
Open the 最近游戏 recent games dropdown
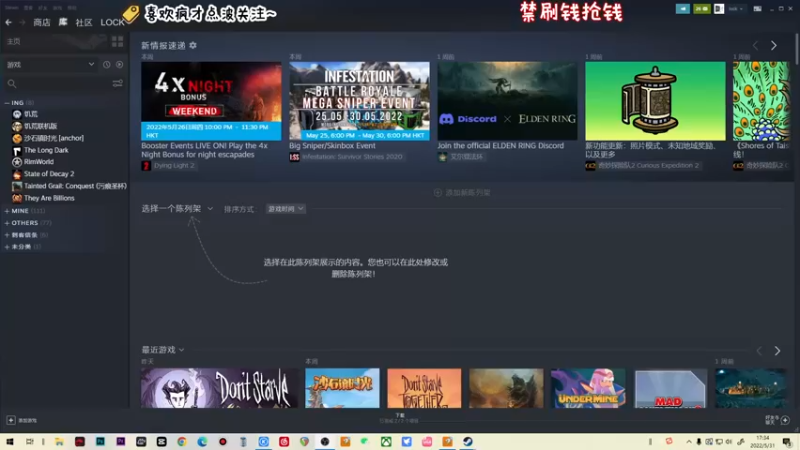click(x=163, y=350)
